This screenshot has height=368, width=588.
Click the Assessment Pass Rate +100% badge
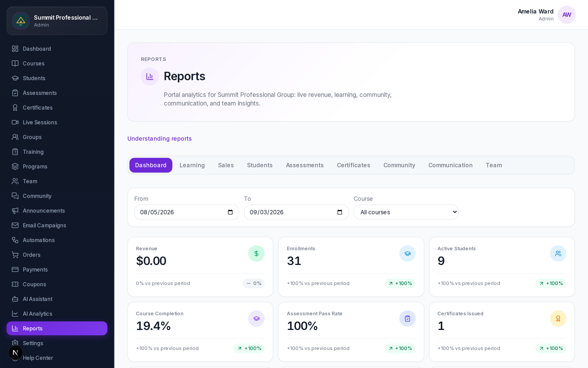(x=400, y=348)
